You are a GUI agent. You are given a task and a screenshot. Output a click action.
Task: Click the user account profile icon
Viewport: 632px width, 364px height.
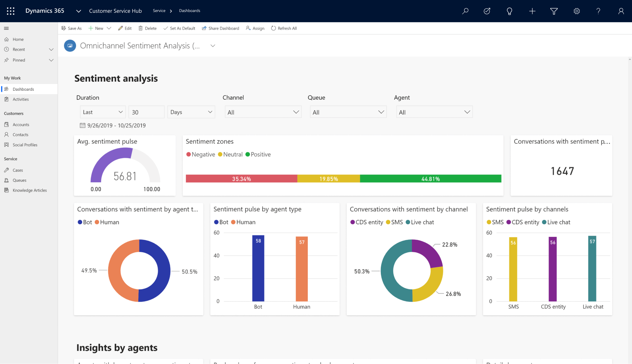(621, 11)
